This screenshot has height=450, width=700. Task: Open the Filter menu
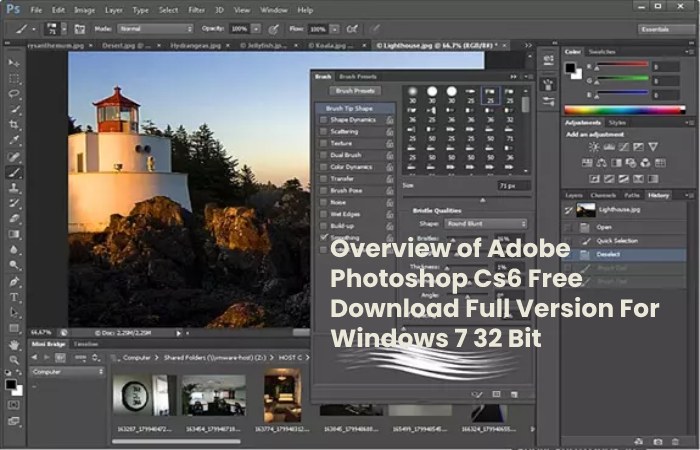[196, 10]
